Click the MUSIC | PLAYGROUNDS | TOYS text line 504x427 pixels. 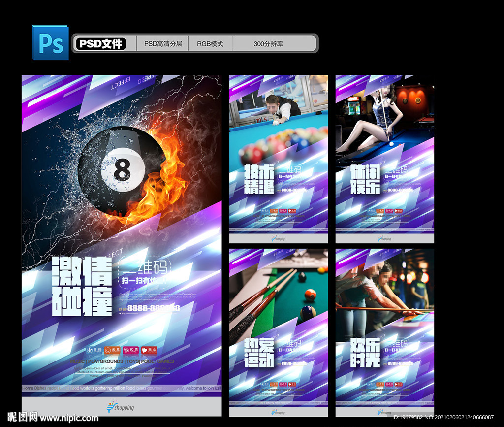click(x=122, y=361)
